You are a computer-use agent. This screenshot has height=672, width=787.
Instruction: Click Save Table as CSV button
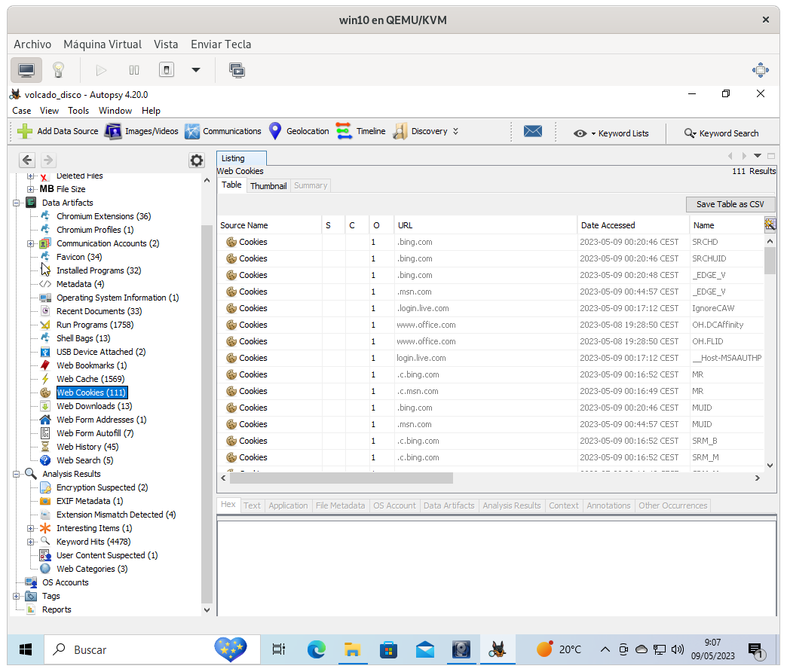pos(730,204)
